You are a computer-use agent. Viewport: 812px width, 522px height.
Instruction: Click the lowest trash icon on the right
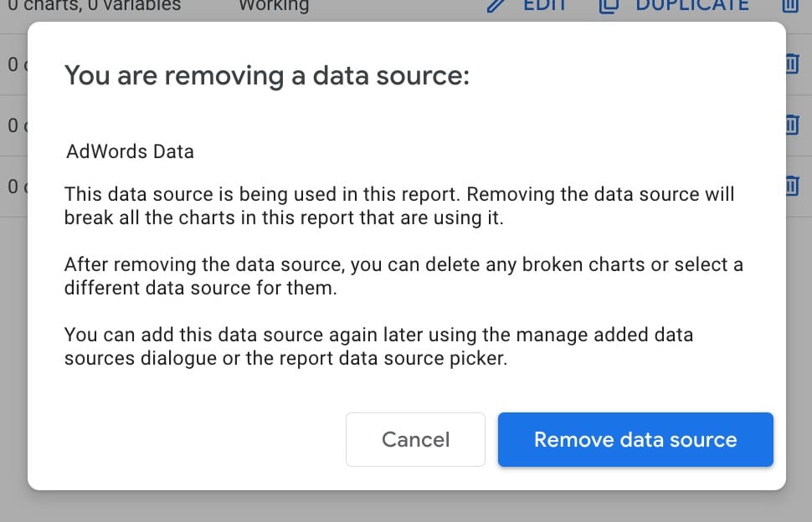(792, 185)
